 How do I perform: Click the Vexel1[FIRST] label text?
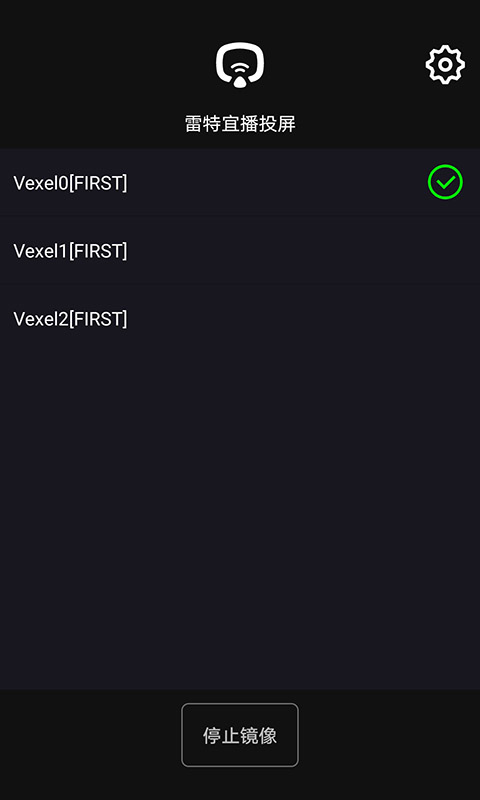[70, 251]
